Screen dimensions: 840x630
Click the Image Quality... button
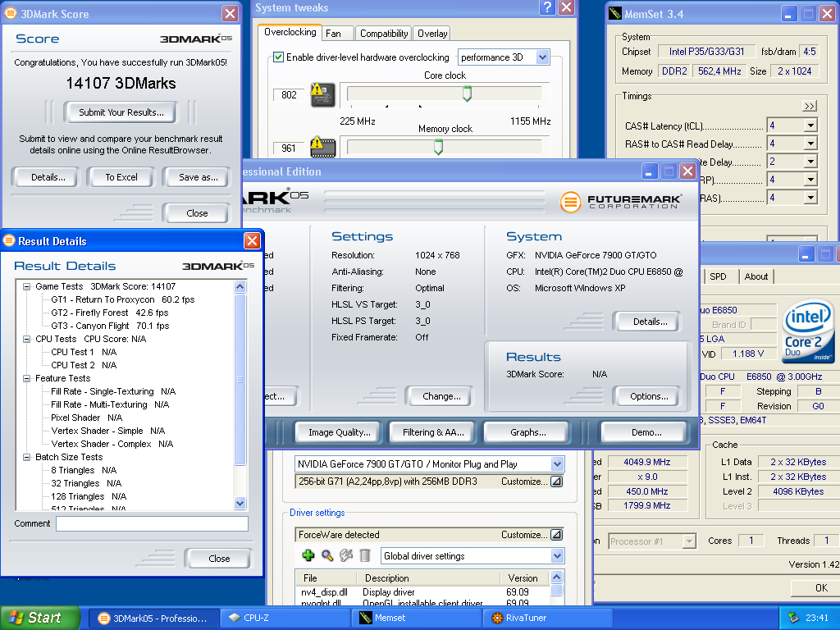click(x=339, y=432)
